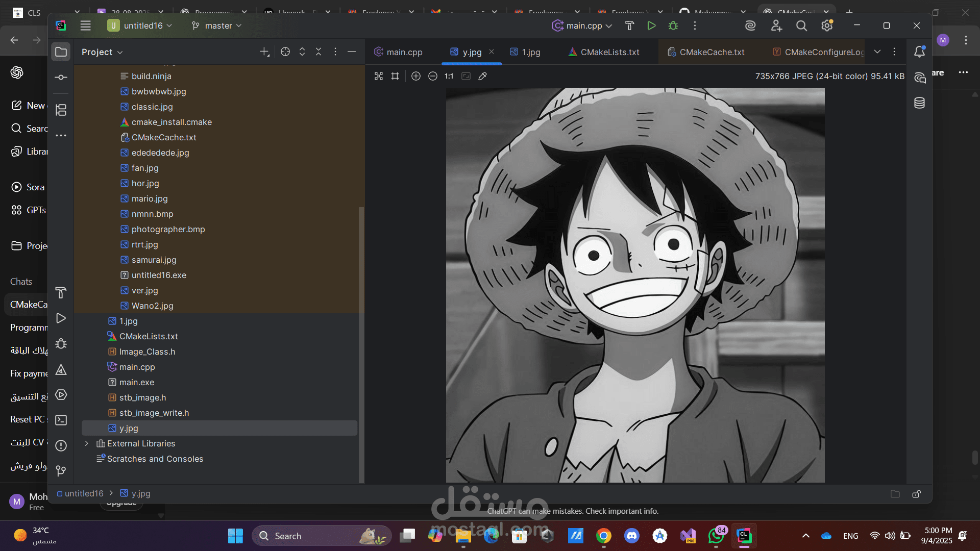Open the Database tool window icon

point(919,103)
